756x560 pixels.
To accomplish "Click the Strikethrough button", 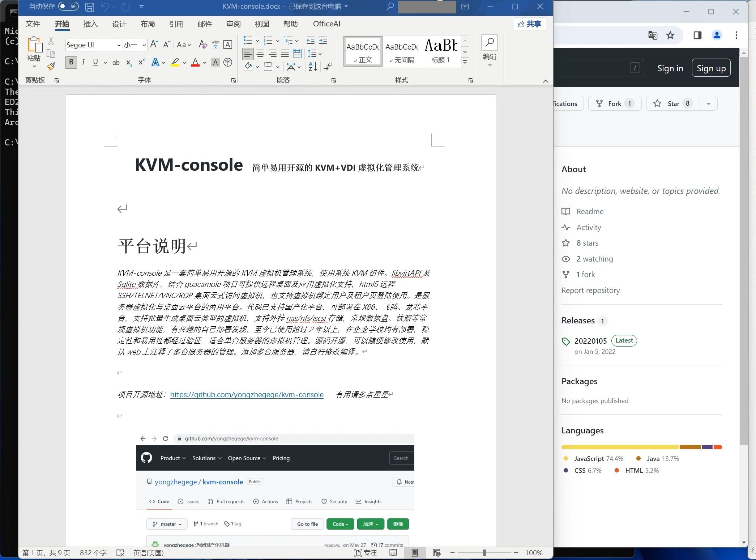I will (x=116, y=62).
